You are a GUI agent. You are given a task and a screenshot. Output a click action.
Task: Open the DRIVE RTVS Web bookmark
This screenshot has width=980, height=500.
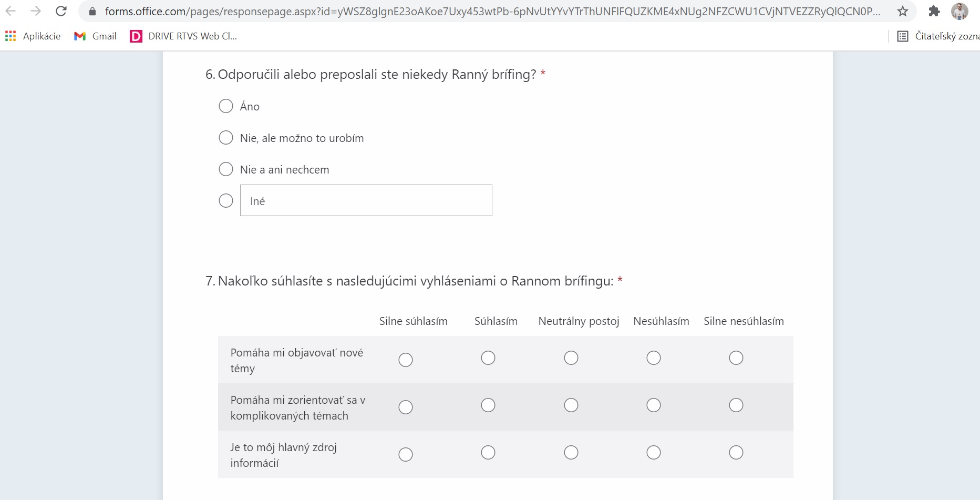pos(183,36)
